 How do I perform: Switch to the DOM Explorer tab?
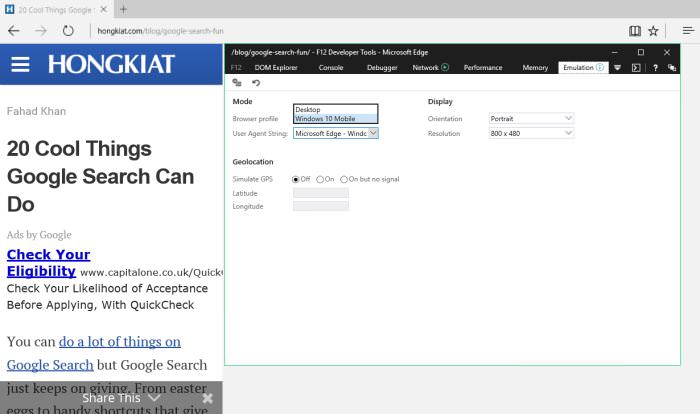coord(276,67)
